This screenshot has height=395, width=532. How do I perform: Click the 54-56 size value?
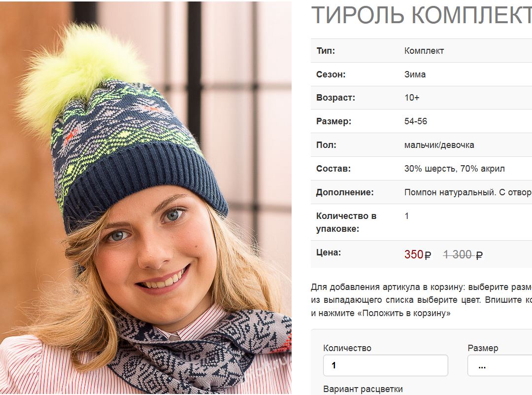pyautogui.click(x=415, y=121)
